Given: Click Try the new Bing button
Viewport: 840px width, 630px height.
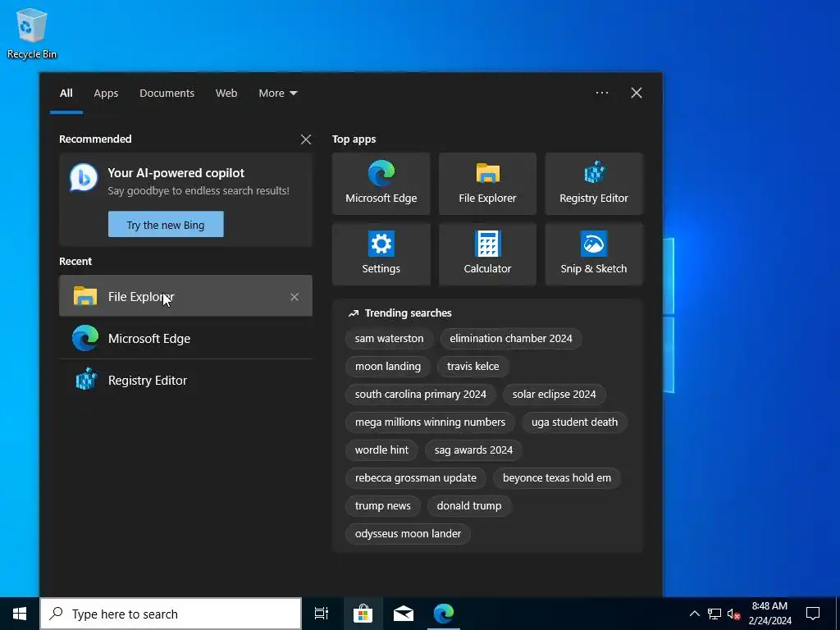Looking at the screenshot, I should click(166, 225).
